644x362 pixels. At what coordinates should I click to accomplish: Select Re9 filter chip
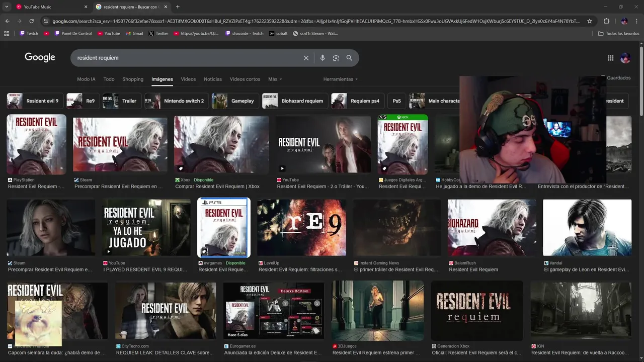[x=83, y=101]
